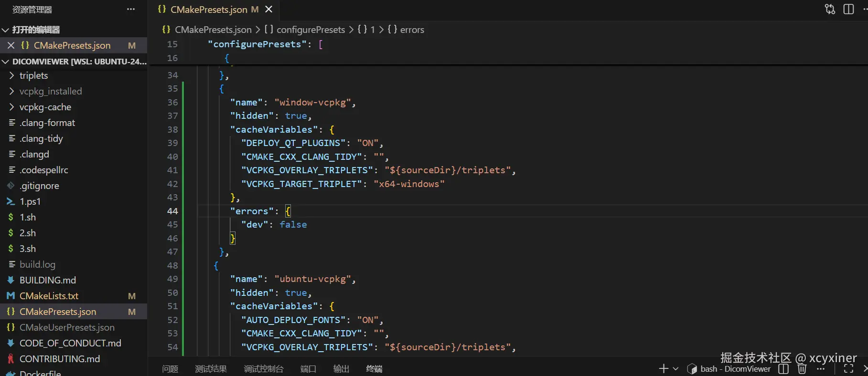Click sticky scroll line "configurePresets"
This screenshot has width=868, height=376.
click(x=257, y=44)
